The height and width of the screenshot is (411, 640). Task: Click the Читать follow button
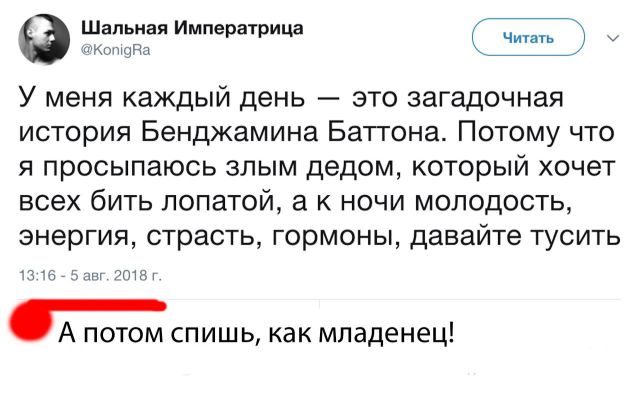pos(528,37)
